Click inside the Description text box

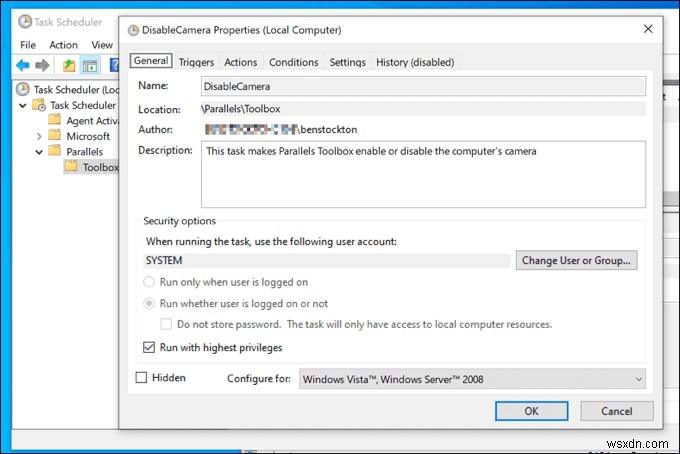423,174
